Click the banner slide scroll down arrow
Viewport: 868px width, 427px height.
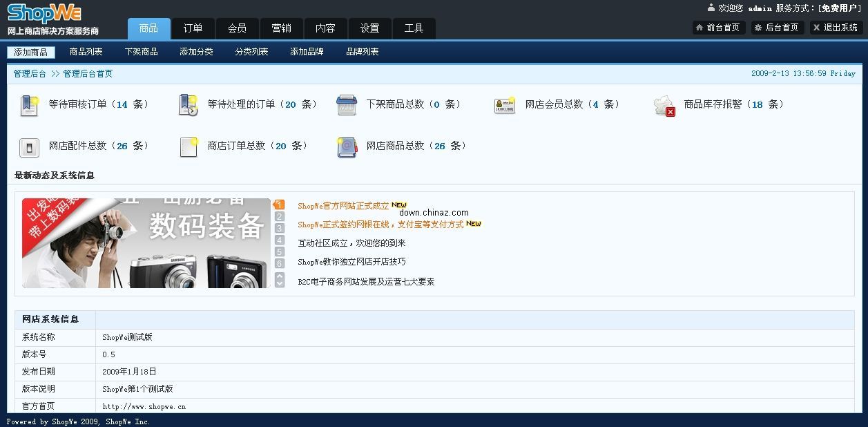click(x=280, y=283)
